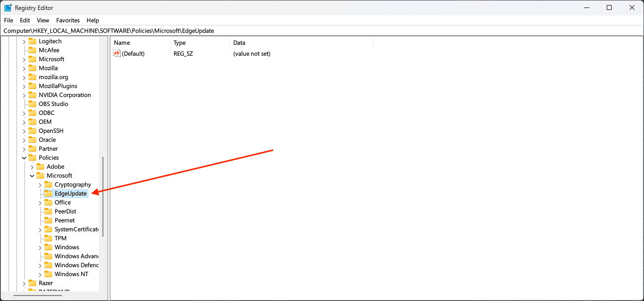Select the OpenSSH folder icon
The width and height of the screenshot is (644, 301).
coord(32,131)
